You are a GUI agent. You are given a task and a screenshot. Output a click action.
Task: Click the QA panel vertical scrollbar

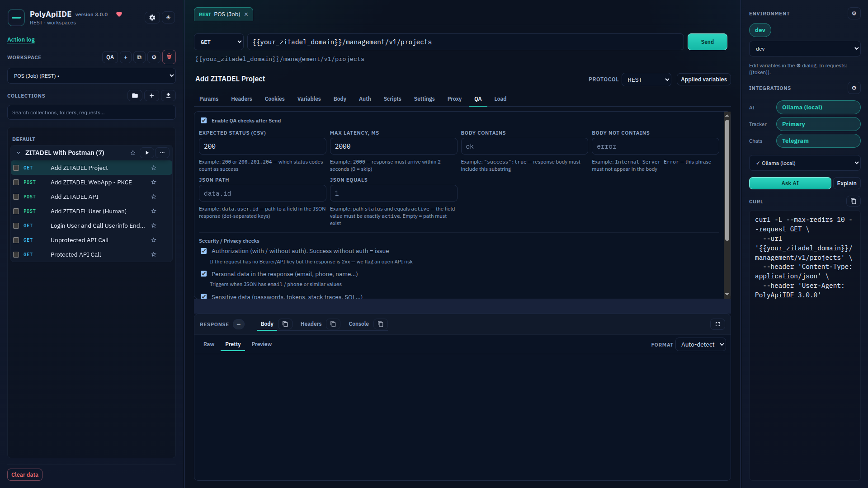727,180
